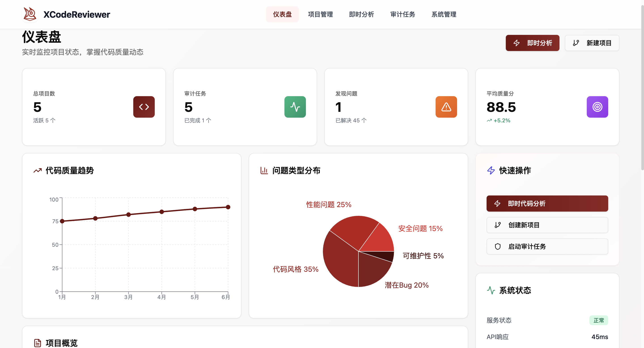Click the lightning icon beside 快速操作

click(491, 170)
